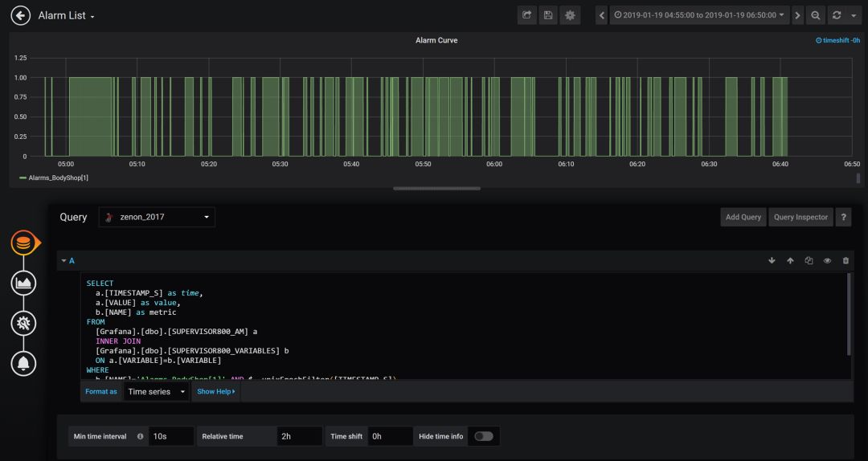
Task: Open the zenon_2017 data source dropdown
Action: (157, 217)
